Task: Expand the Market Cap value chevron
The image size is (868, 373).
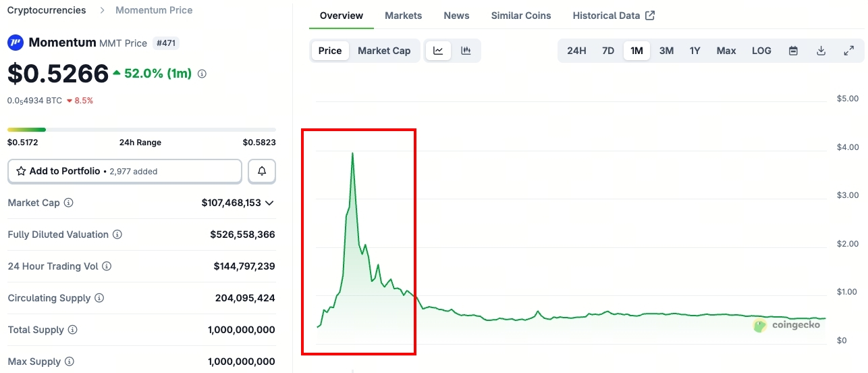Action: coord(270,203)
